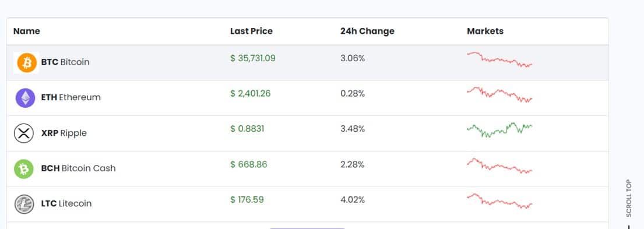Click the Scroll Top button
The height and width of the screenshot is (229, 644).
click(x=629, y=198)
